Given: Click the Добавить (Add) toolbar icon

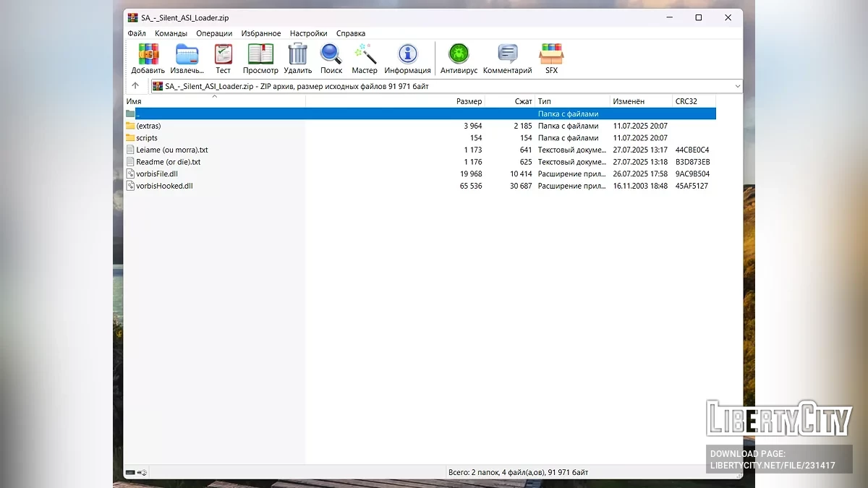Looking at the screenshot, I should pyautogui.click(x=148, y=58).
